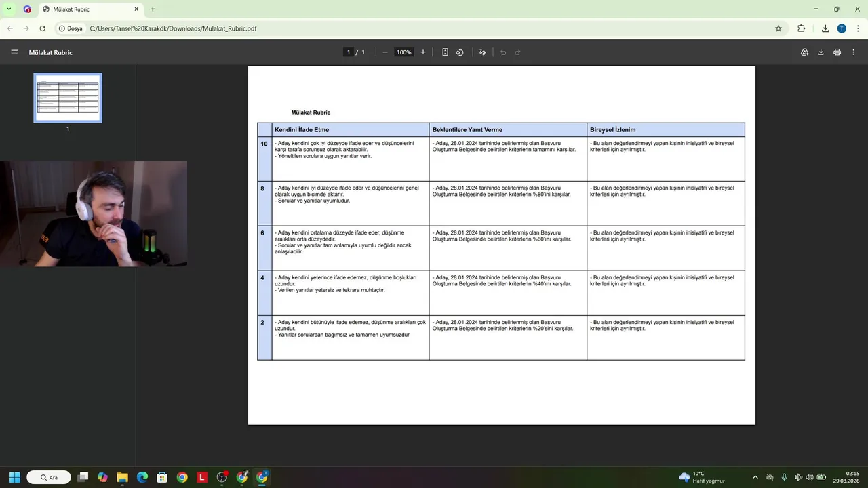This screenshot has height=488, width=868.
Task: Launch Copilot from the taskbar
Action: tap(102, 477)
